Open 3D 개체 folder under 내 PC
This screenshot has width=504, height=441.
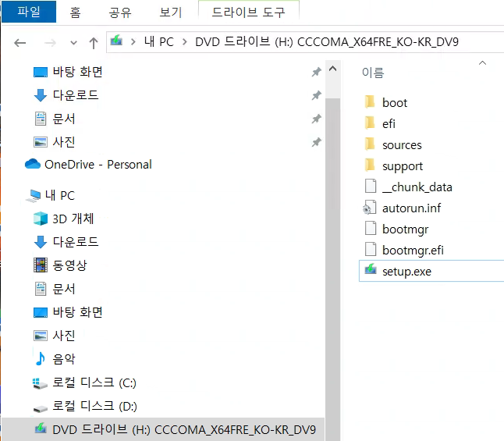click(x=73, y=219)
